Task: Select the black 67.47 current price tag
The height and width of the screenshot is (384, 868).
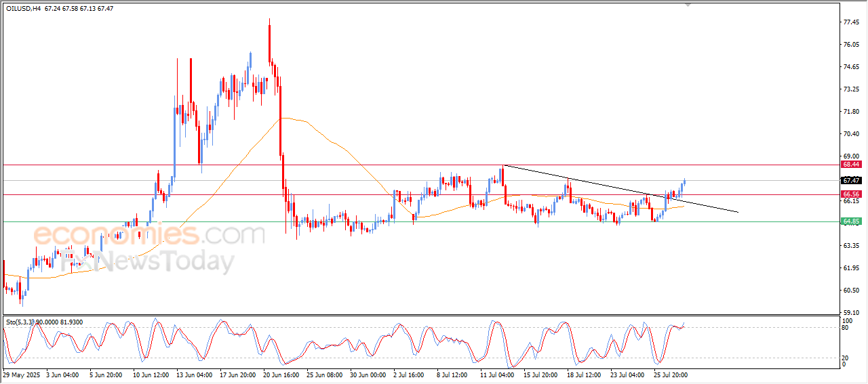Action: [850, 181]
